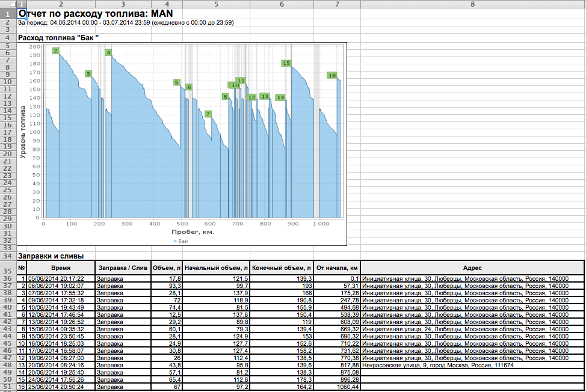The height and width of the screenshot is (392, 586).
Task: Select the final volume cell "178,3"
Action: point(282,380)
